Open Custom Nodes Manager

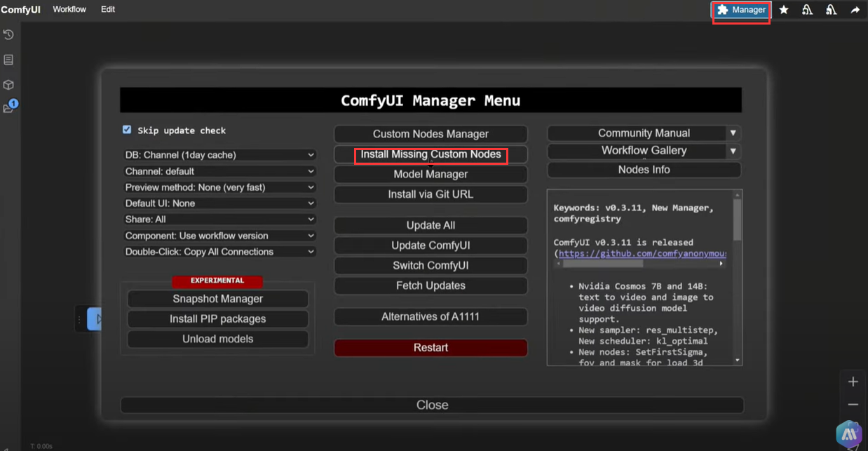pos(430,134)
